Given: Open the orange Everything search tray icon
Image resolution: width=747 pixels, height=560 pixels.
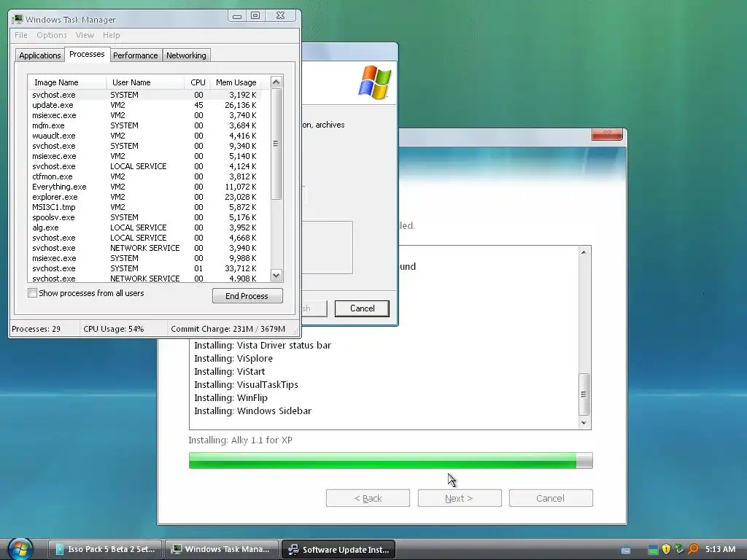Looking at the screenshot, I should (x=693, y=549).
